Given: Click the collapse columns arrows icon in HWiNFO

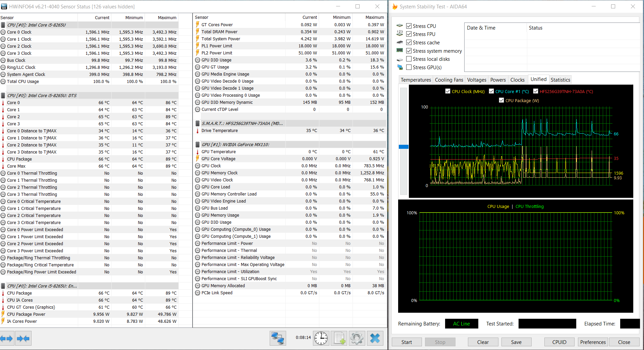Looking at the screenshot, I should 23,338.
